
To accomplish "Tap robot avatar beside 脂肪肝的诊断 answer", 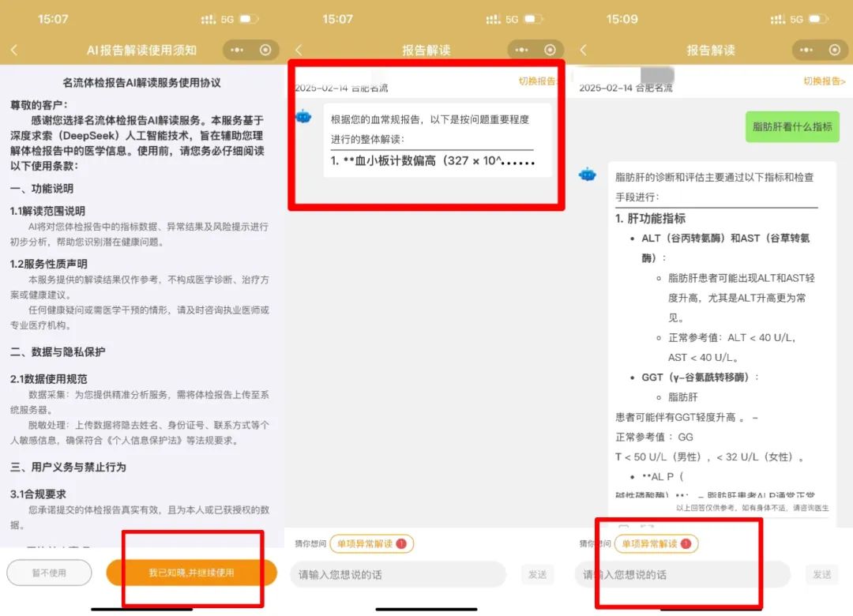I will tap(588, 175).
